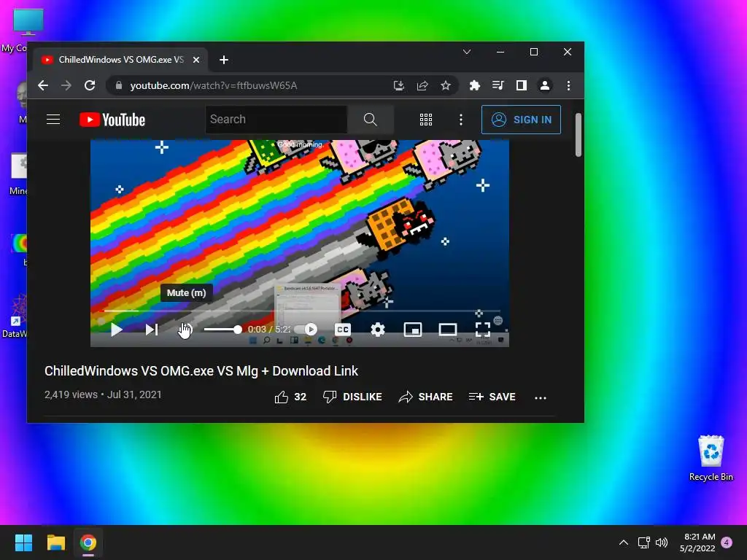Click the DISLIKE button
The image size is (747, 560).
tap(352, 397)
